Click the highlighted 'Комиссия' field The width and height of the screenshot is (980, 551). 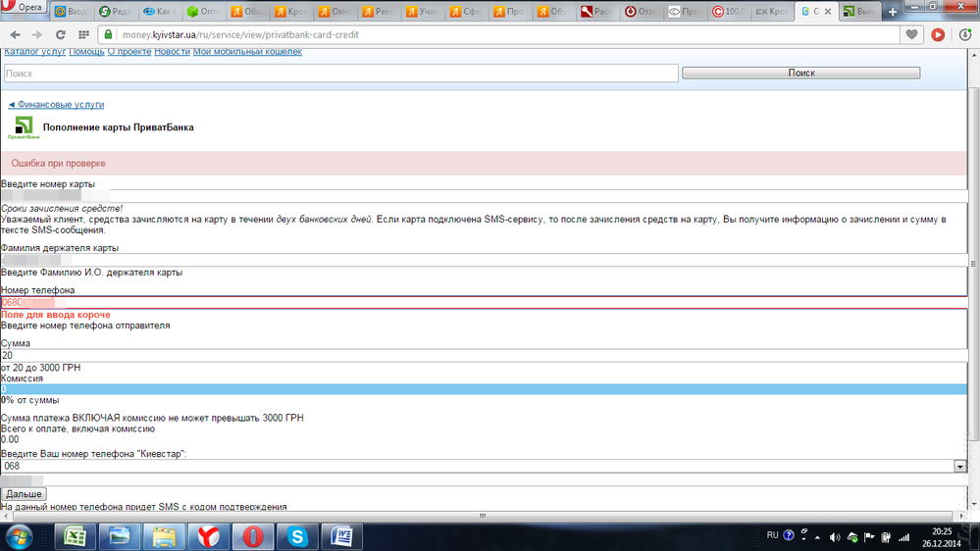(485, 389)
